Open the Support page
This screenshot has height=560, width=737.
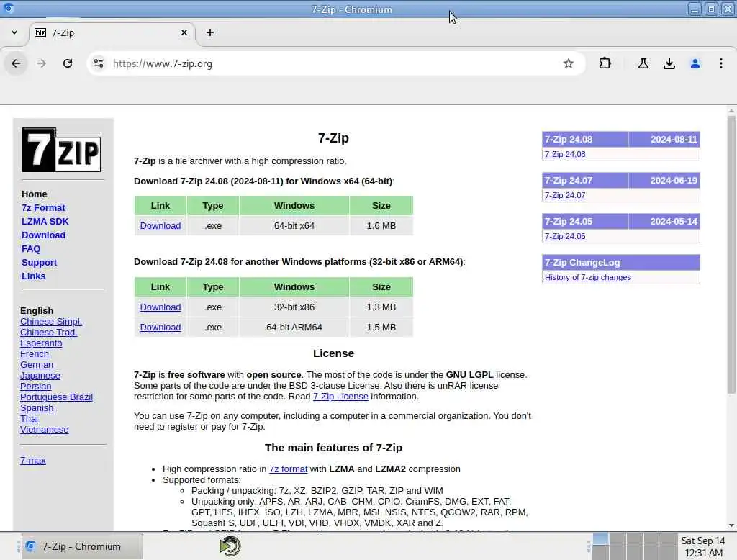(x=39, y=263)
